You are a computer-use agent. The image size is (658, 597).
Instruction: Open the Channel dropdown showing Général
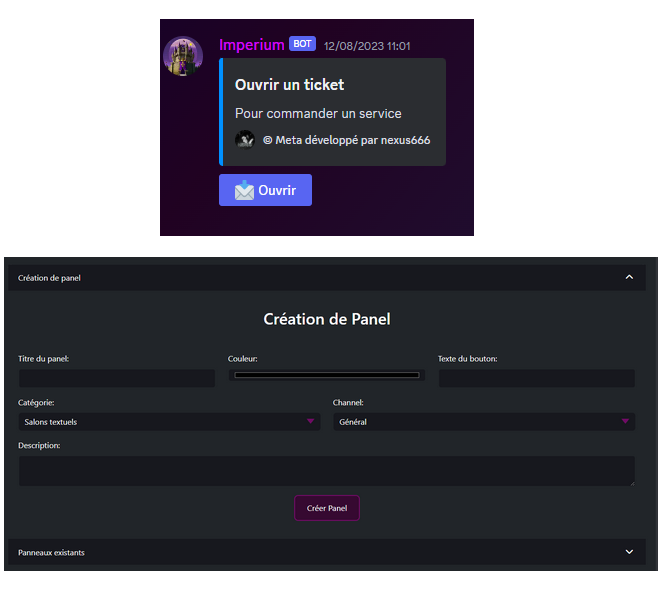click(x=484, y=422)
